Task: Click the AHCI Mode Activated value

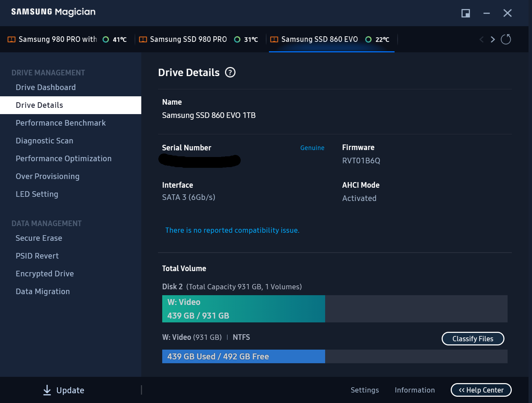Action: pyautogui.click(x=359, y=198)
